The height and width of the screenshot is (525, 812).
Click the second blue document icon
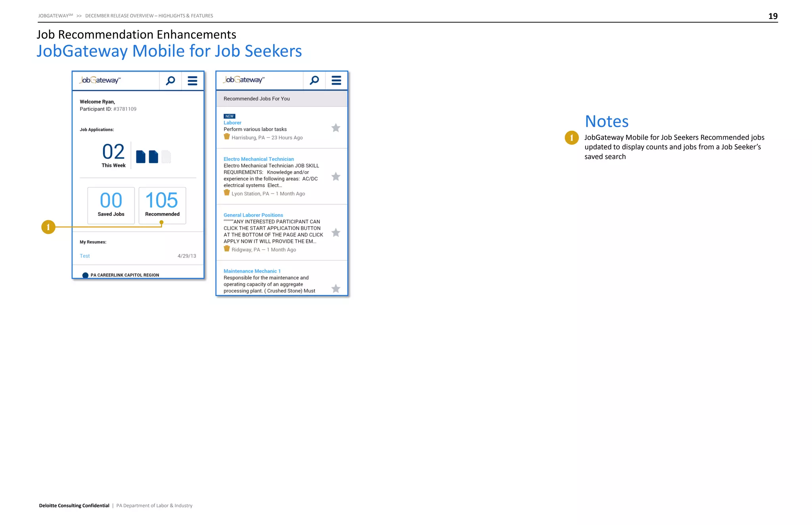click(153, 157)
